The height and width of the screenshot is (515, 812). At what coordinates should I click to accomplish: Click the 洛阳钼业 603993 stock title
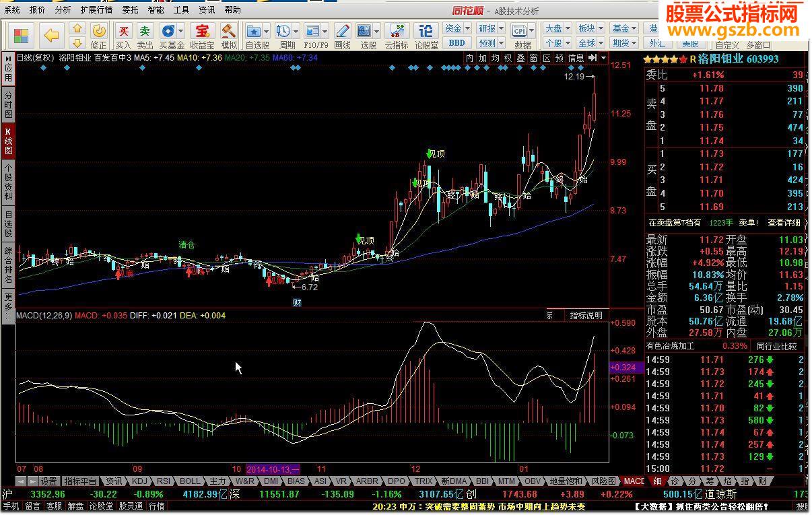click(737, 59)
